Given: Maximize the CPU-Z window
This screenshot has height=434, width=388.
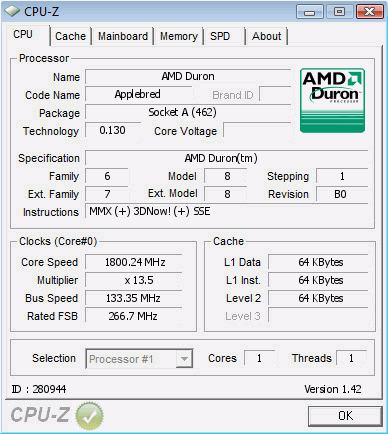Looking at the screenshot, I should 339,12.
